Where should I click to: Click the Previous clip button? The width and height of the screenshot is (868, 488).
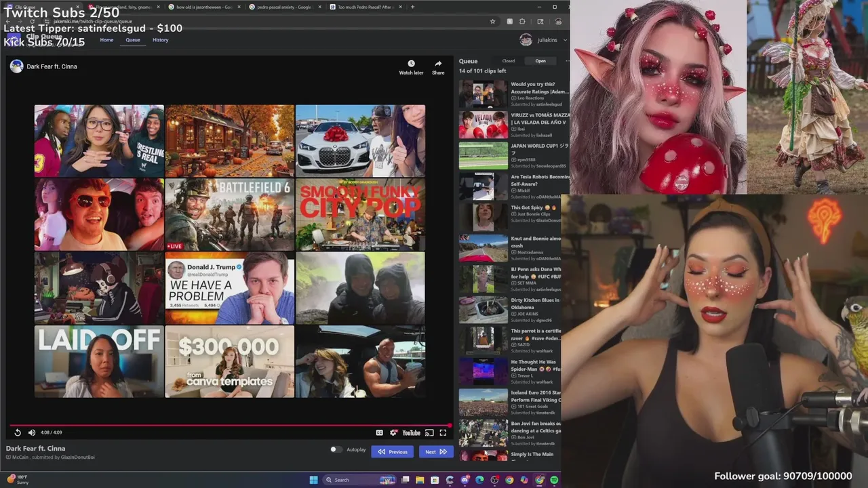click(x=393, y=451)
